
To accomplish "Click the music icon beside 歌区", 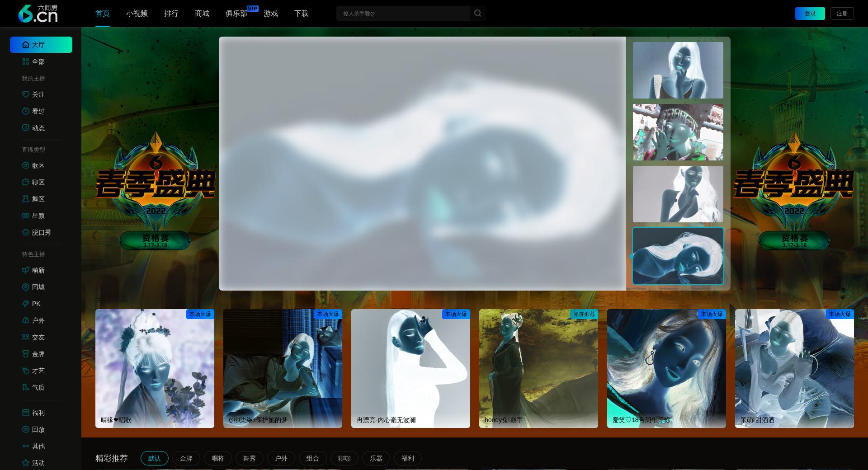I will point(26,165).
